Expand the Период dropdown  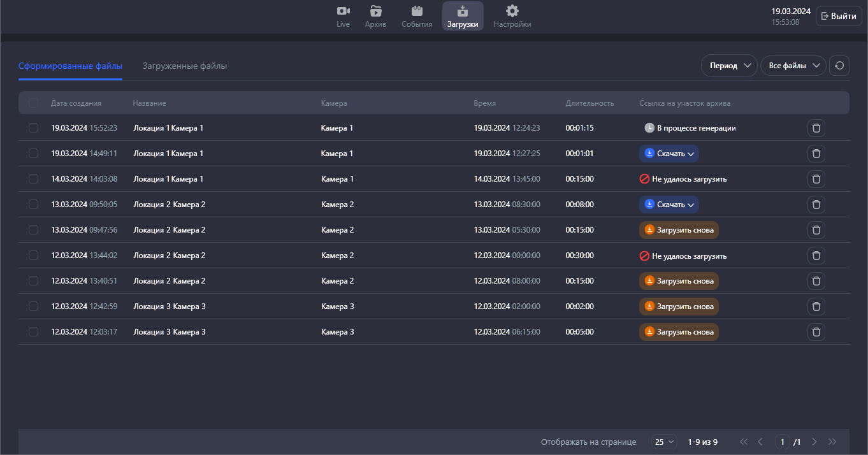point(729,66)
